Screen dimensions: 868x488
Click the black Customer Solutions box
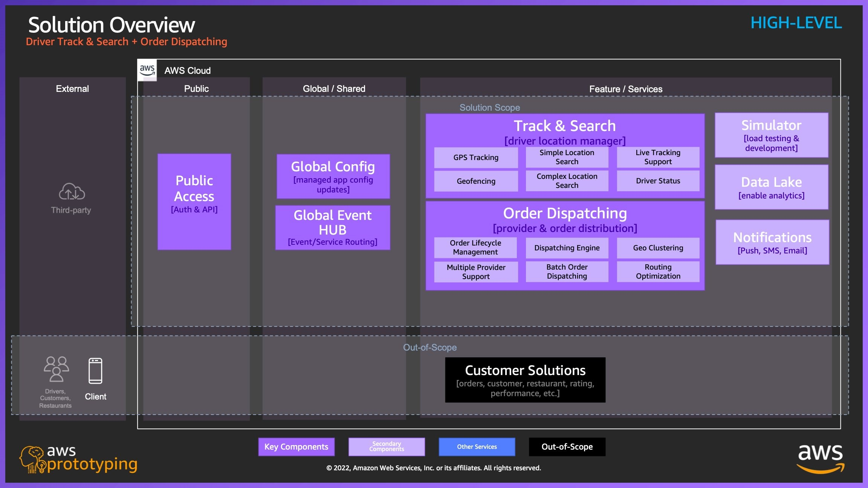tap(525, 380)
